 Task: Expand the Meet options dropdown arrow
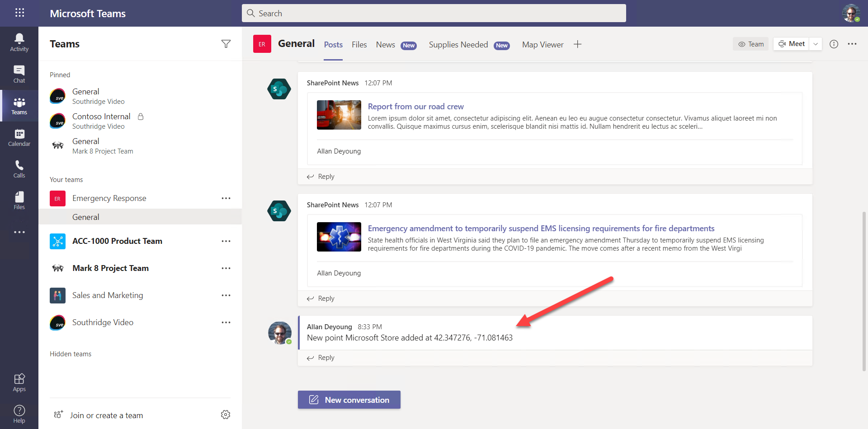click(x=816, y=44)
